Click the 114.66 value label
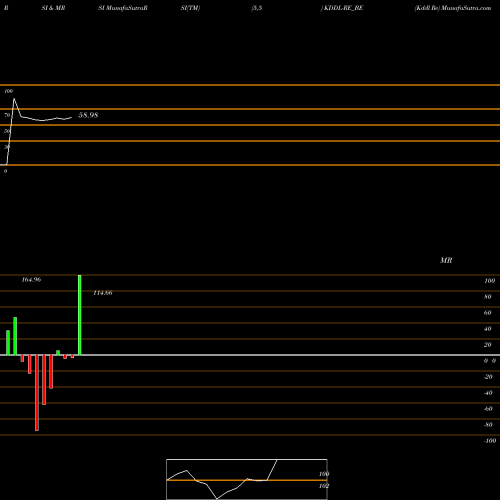 (103, 293)
